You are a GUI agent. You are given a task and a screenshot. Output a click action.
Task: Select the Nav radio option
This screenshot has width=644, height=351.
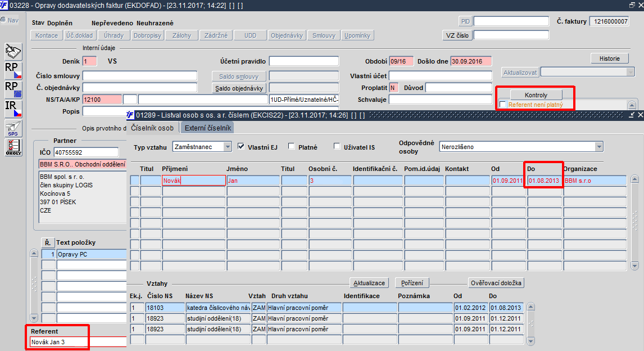[3, 20]
